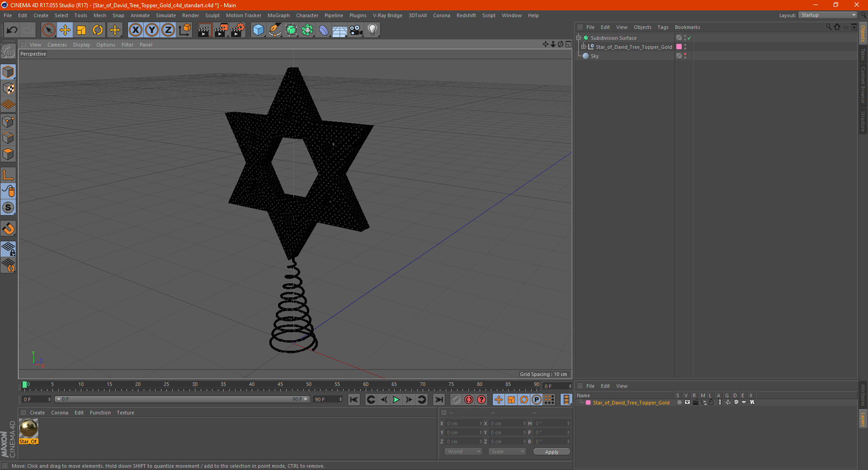
Task: Add a camera object
Action: point(356,30)
